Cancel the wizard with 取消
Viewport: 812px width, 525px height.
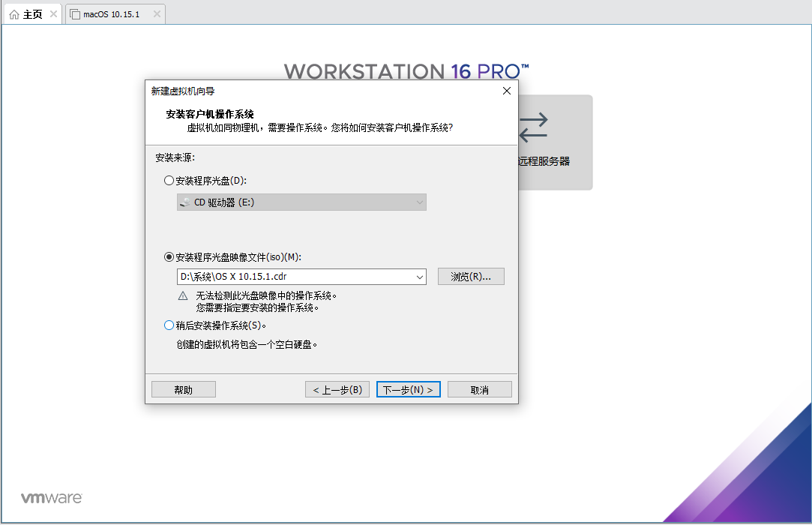(480, 390)
